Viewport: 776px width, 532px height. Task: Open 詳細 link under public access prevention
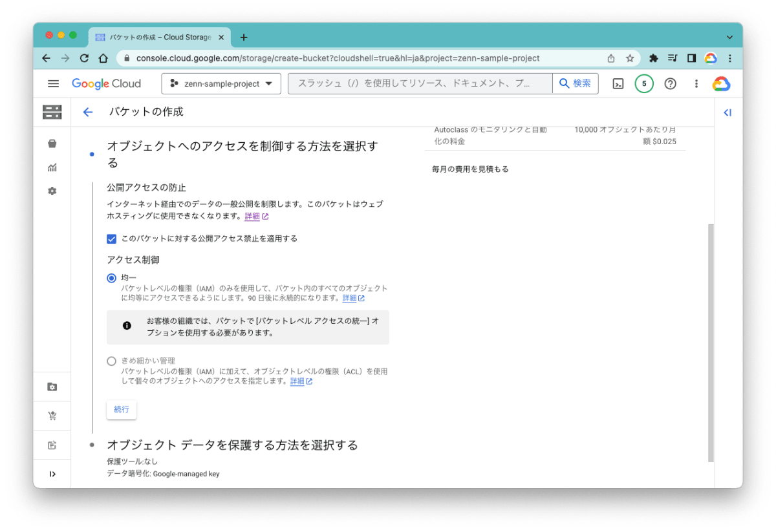point(256,217)
